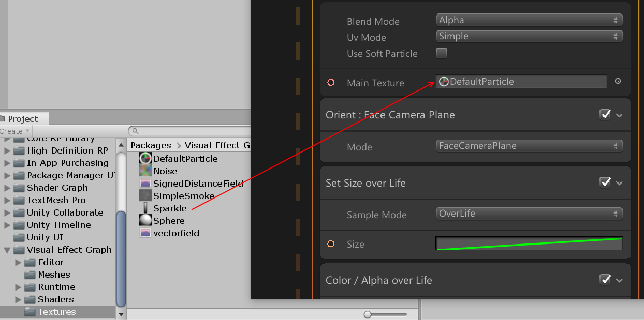Disable the Orient Face Camera Plane block
Image resolution: width=644 pixels, height=320 pixels.
tap(605, 115)
